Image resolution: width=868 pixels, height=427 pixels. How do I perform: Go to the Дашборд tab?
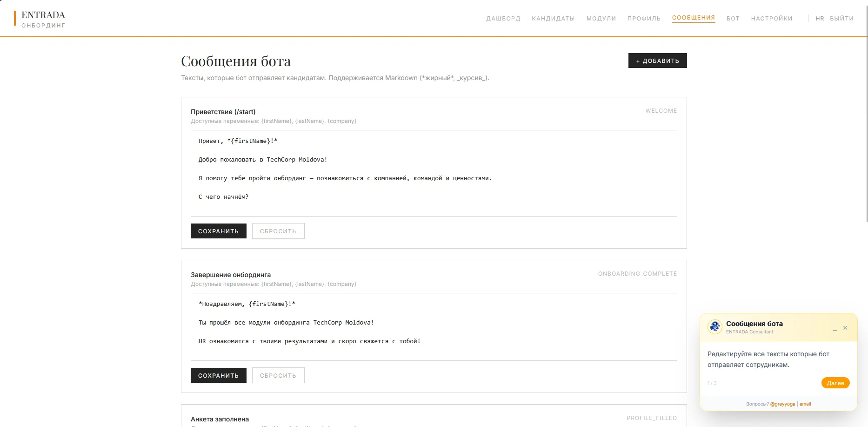point(503,19)
